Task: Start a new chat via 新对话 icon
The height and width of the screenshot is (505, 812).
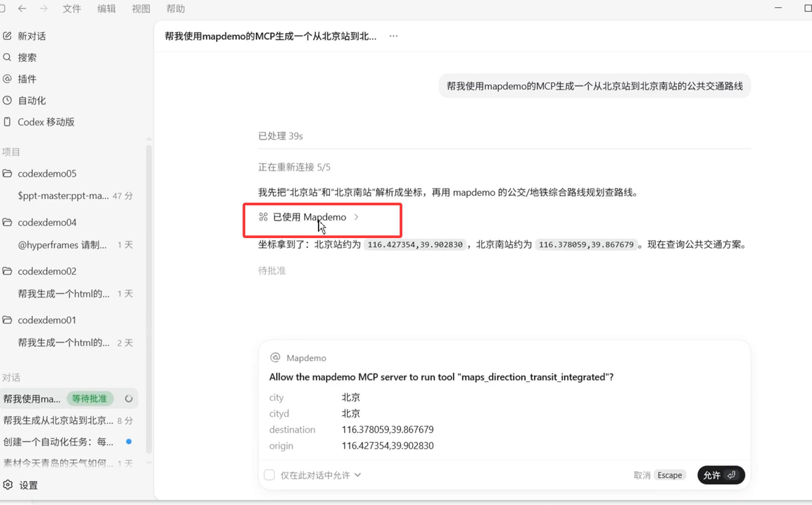Action: (7, 36)
